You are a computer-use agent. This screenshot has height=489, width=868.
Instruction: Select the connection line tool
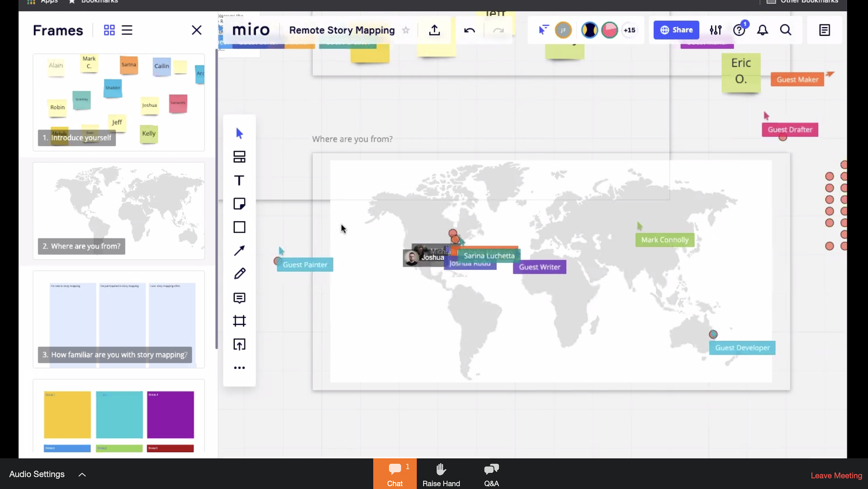click(x=239, y=251)
